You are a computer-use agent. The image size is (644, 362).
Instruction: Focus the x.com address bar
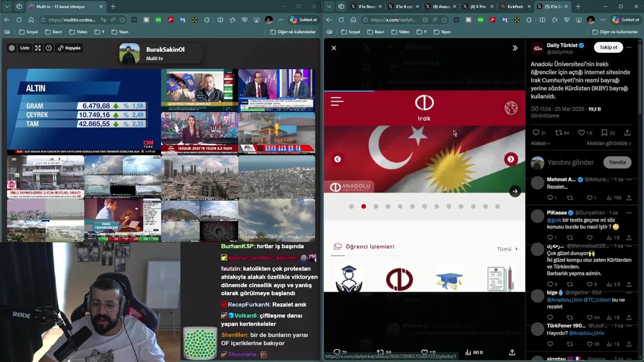coord(394,20)
